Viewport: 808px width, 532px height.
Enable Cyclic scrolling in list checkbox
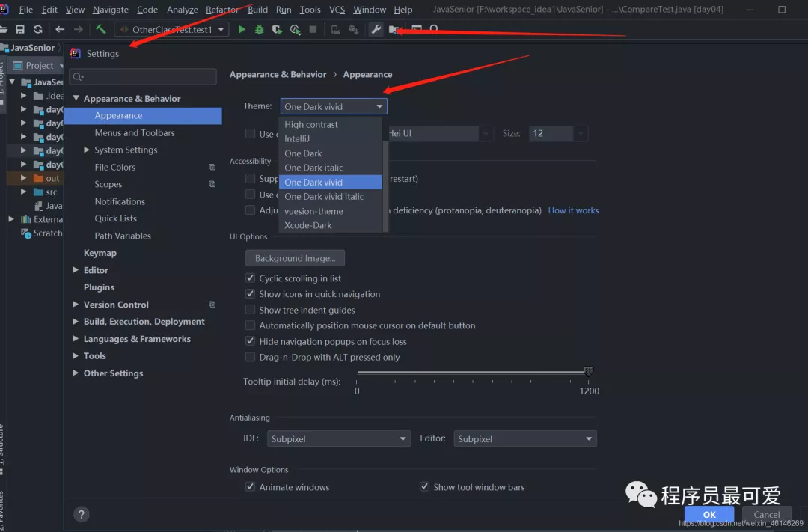click(x=251, y=278)
